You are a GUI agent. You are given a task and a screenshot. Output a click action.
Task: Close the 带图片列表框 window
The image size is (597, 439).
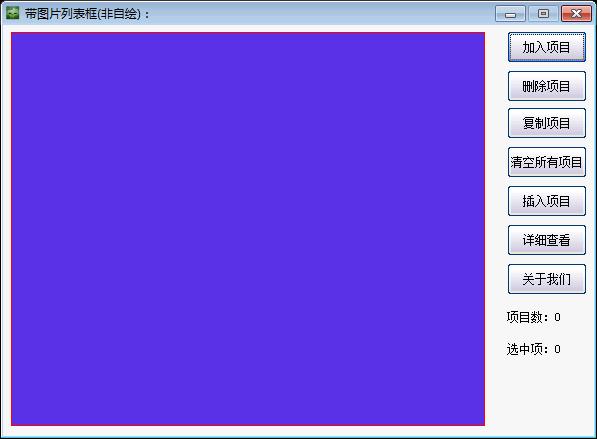pyautogui.click(x=576, y=14)
